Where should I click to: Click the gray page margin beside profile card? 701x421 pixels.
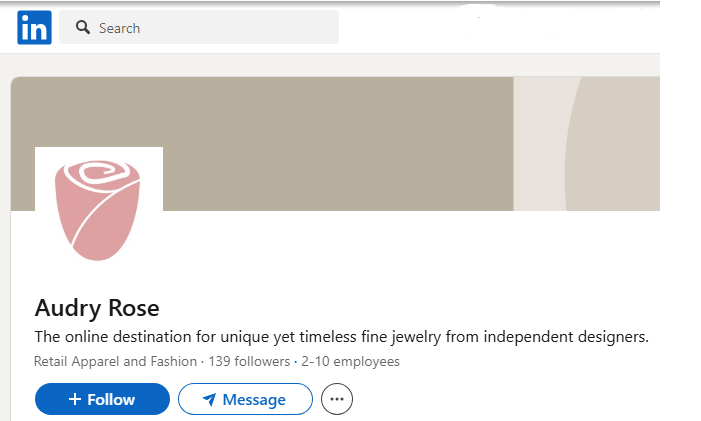5,237
